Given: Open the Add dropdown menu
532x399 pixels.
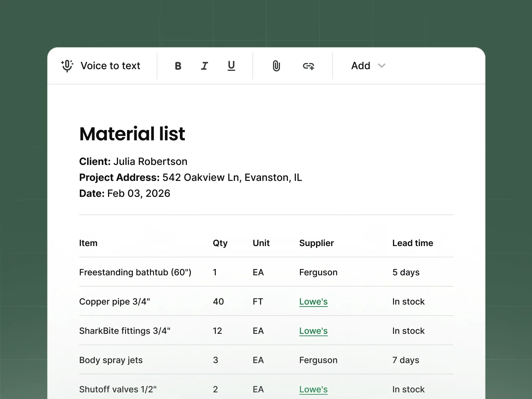Looking at the screenshot, I should pos(360,66).
